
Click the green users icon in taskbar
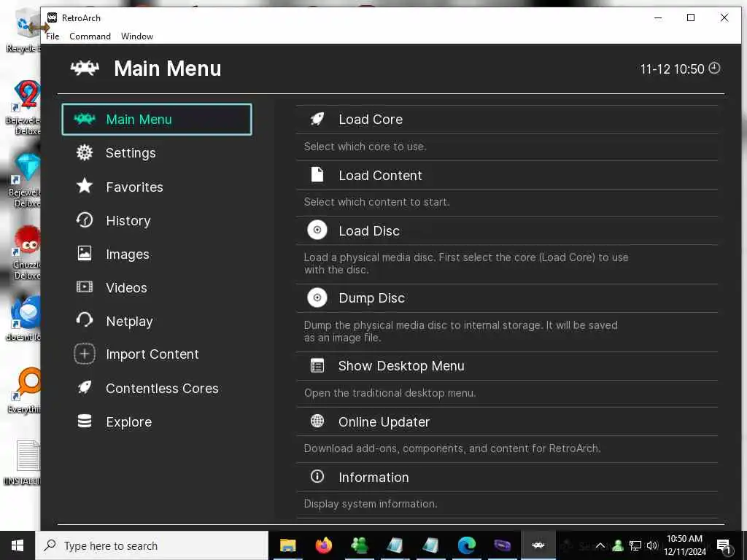(x=359, y=545)
